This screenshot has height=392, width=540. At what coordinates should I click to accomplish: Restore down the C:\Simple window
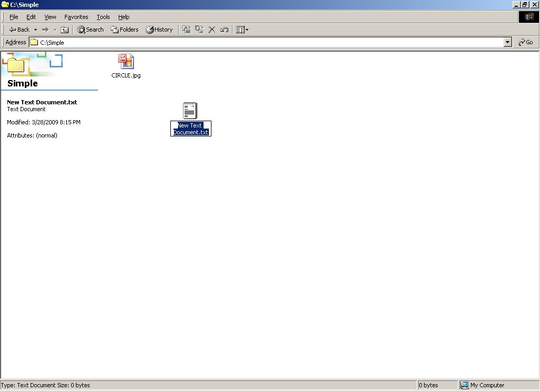coord(525,4)
